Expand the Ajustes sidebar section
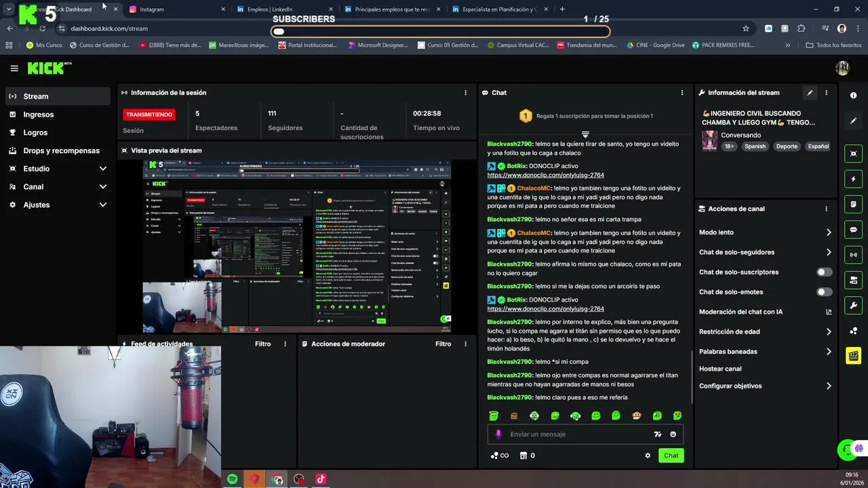The height and width of the screenshot is (488, 868). (58, 205)
